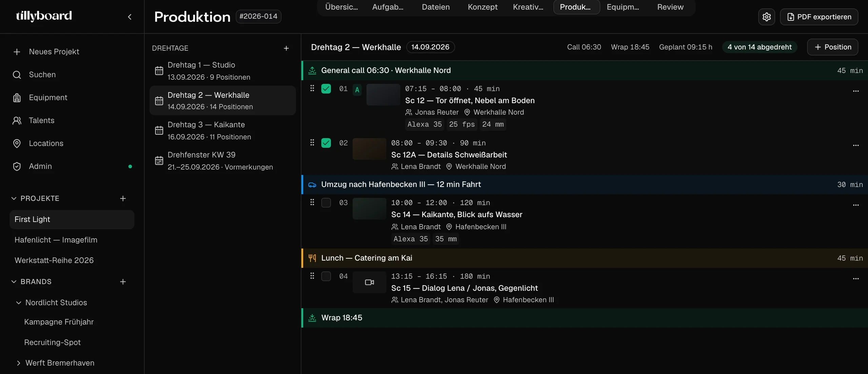Viewport: 868px width, 374px height.
Task: Uncheck position 02 Sc 12A checkbox
Action: pos(326,143)
